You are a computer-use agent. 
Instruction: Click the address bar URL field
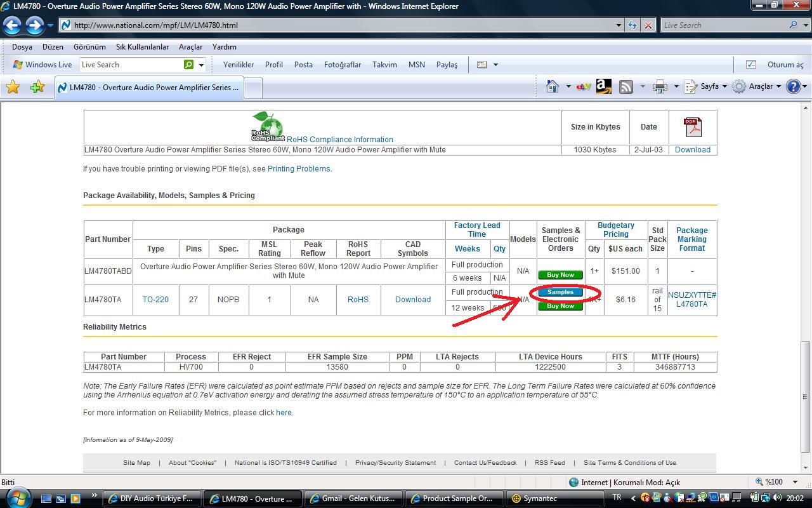[343, 25]
